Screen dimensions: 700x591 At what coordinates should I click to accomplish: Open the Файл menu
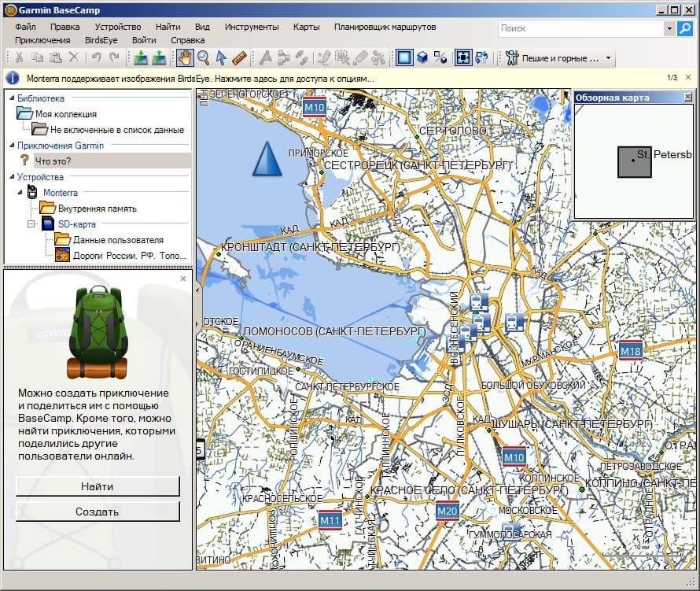[25, 27]
